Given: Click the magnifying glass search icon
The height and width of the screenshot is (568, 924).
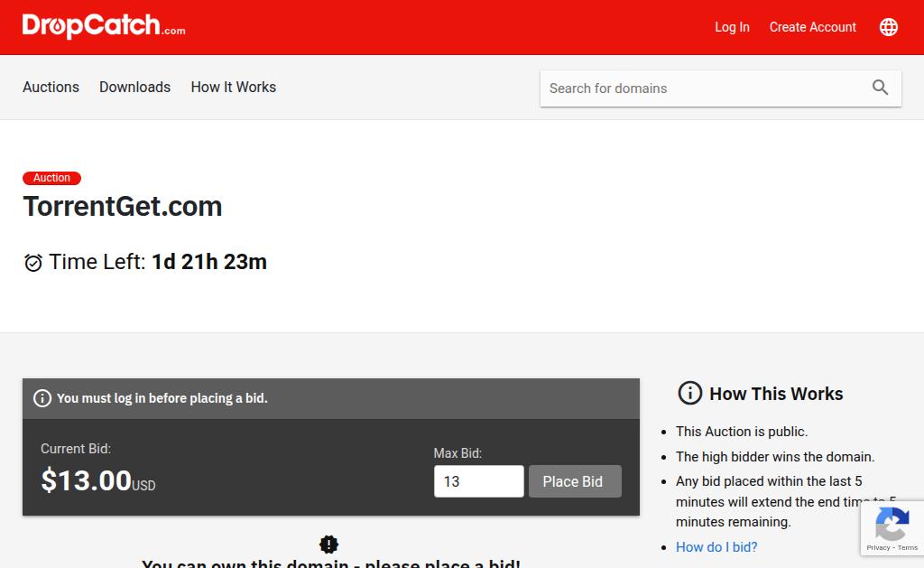Looking at the screenshot, I should [x=880, y=88].
